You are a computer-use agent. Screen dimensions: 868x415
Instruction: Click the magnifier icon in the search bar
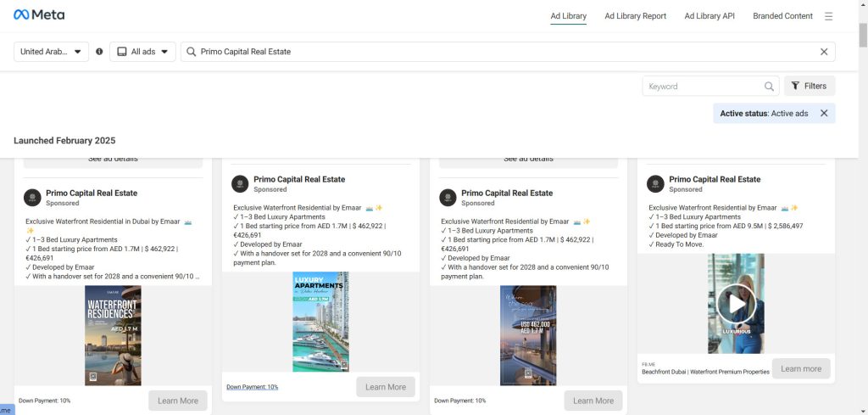click(191, 52)
